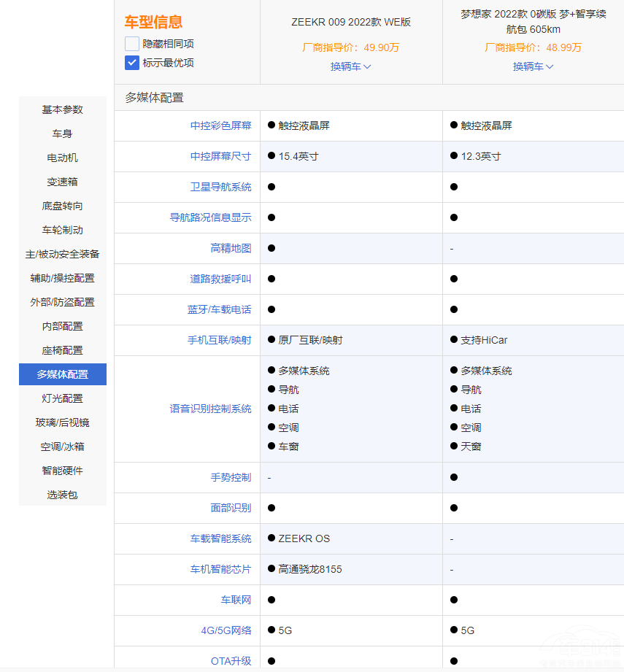Select 电动机 in sidebar navigation

click(x=63, y=158)
